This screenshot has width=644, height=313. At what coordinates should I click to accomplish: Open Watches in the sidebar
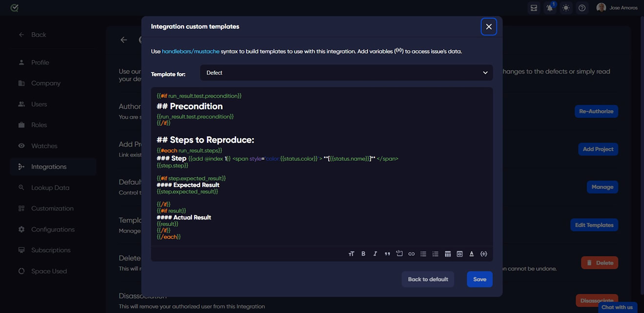[53, 146]
